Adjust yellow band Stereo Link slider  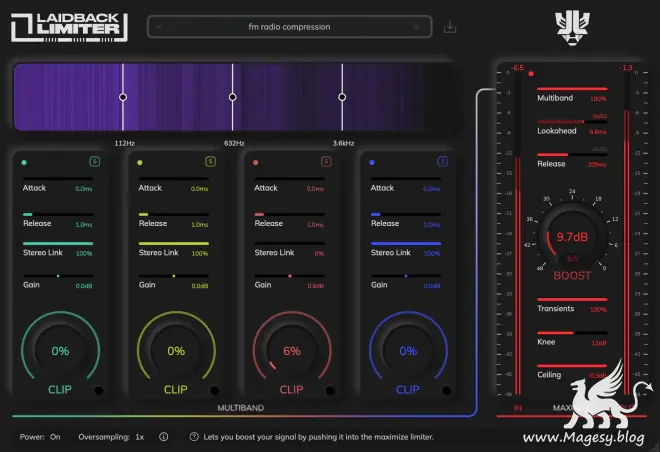click(x=174, y=243)
